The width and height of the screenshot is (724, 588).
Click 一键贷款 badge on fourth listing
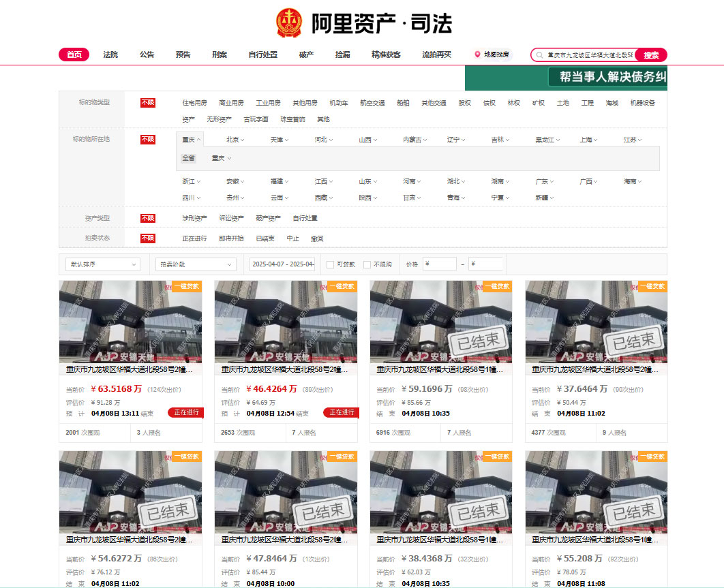(x=652, y=286)
